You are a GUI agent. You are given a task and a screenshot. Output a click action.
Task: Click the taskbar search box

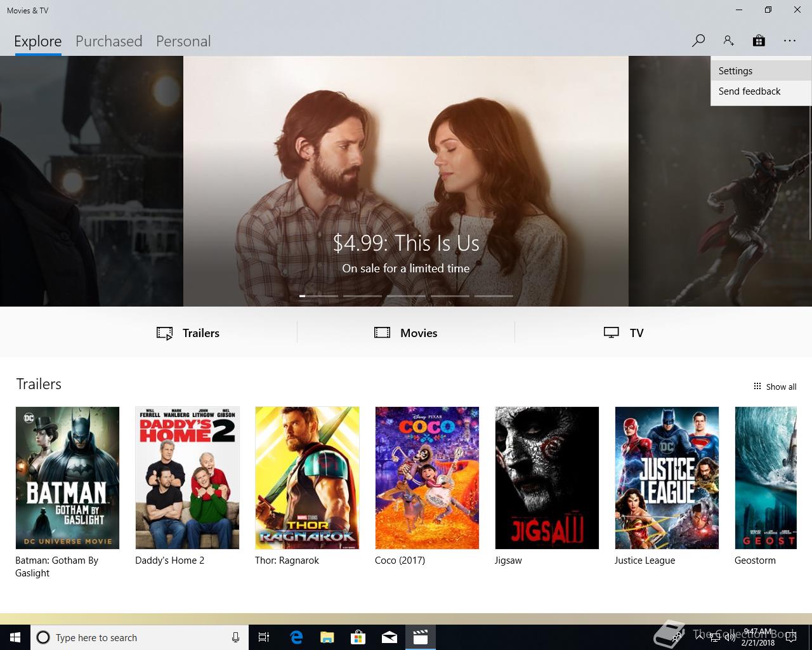click(x=139, y=637)
